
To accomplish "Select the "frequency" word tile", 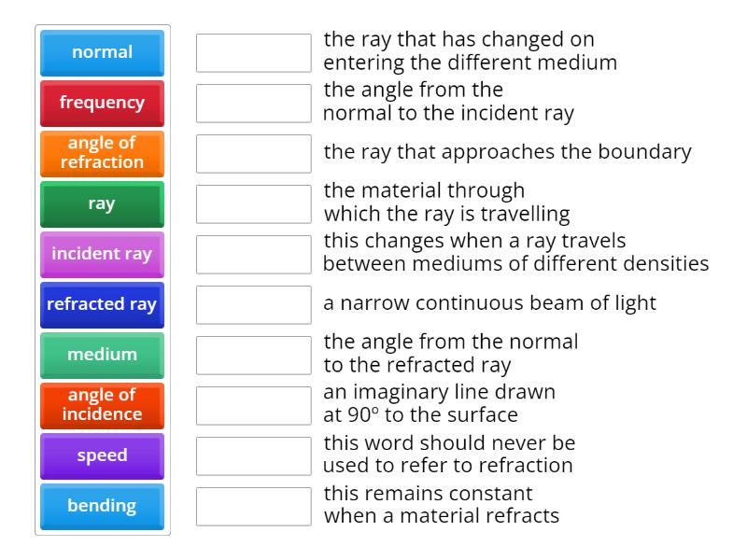I will pyautogui.click(x=102, y=103).
